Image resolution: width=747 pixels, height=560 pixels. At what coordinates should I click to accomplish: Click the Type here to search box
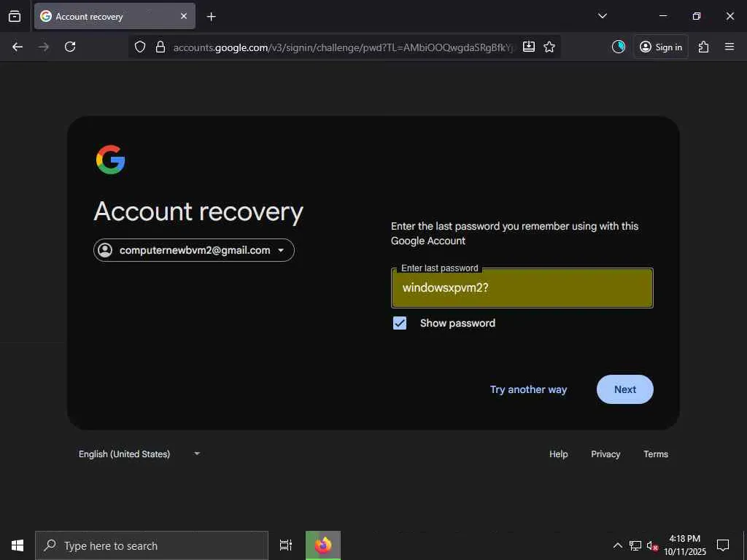coord(152,545)
